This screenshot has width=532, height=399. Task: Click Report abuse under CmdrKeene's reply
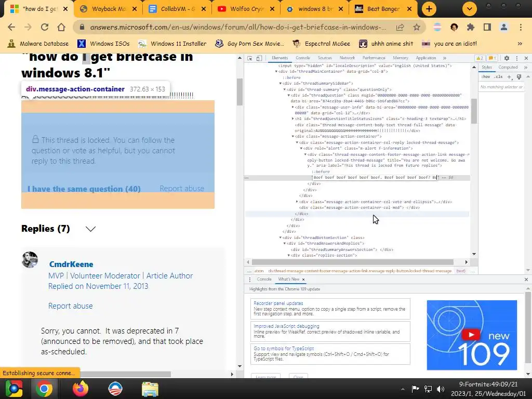click(70, 306)
